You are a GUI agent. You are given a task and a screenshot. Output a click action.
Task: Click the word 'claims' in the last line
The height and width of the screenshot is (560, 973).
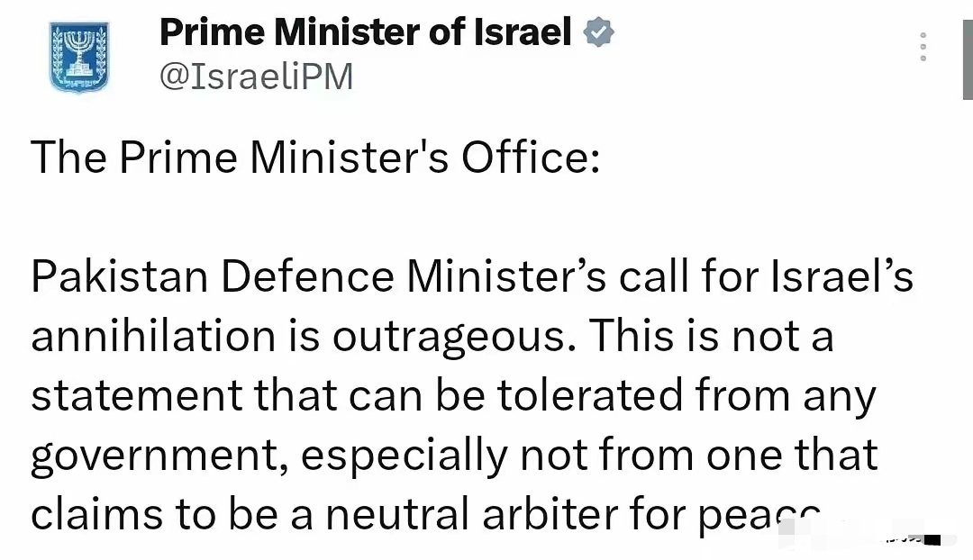point(97,514)
